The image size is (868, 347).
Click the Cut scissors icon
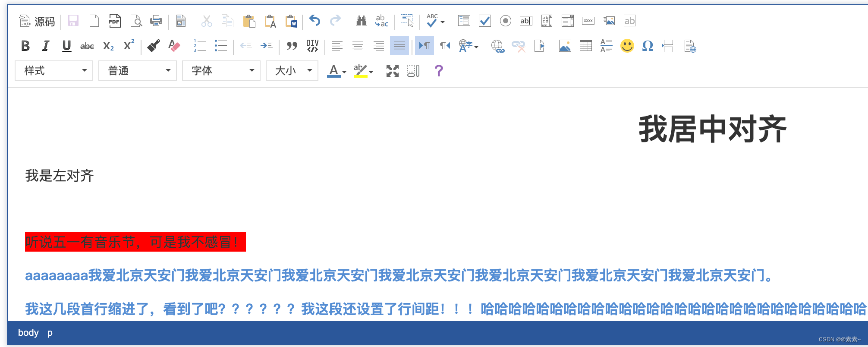point(207,21)
